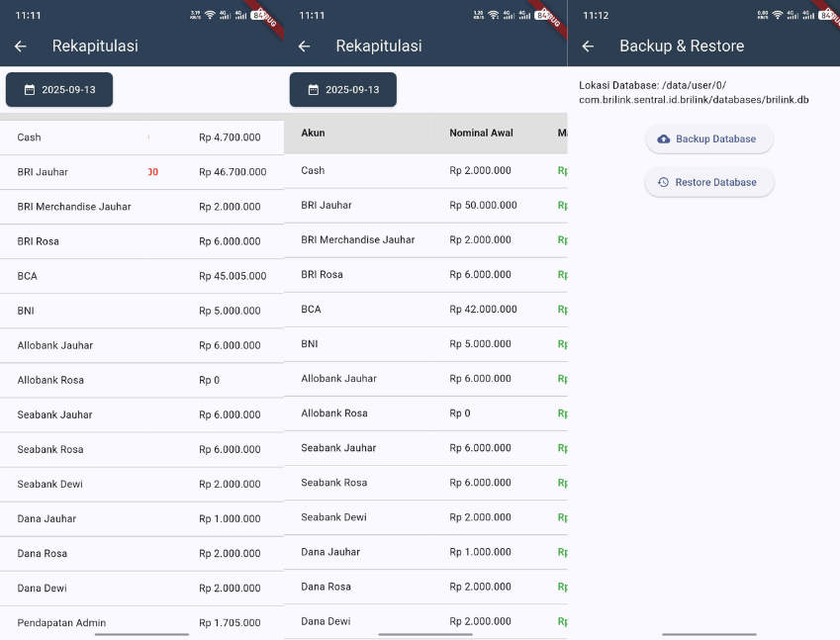The width and height of the screenshot is (840, 640).
Task: Tap back arrow on leftmost Rekapitulasi screen
Action: coord(20,46)
